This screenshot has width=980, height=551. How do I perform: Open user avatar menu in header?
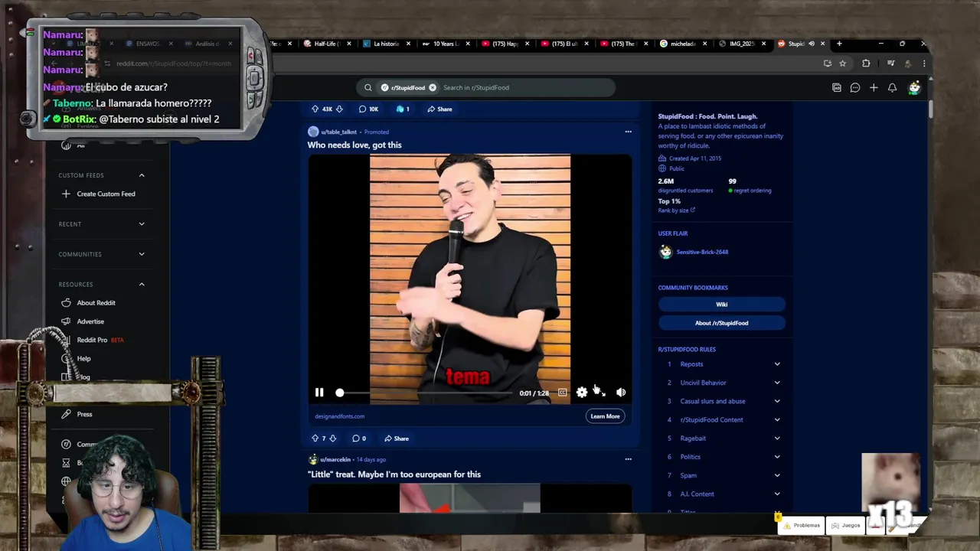pos(914,87)
